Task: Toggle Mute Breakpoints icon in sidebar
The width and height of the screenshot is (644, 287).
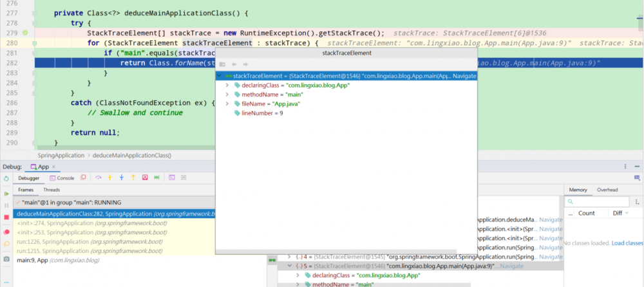Action: pos(6,245)
